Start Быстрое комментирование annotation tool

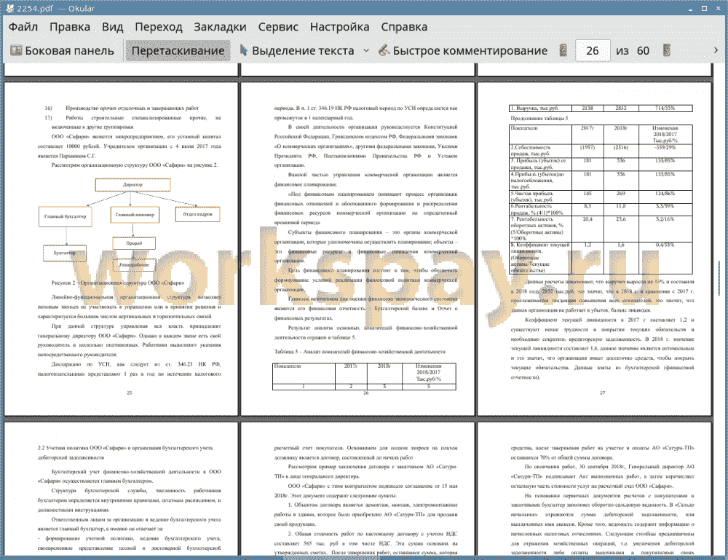(463, 51)
